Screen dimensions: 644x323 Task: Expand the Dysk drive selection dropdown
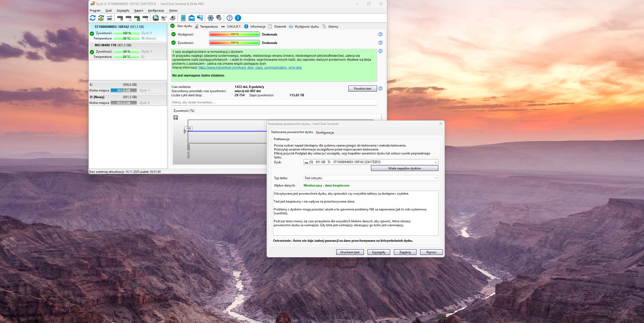coord(436,162)
